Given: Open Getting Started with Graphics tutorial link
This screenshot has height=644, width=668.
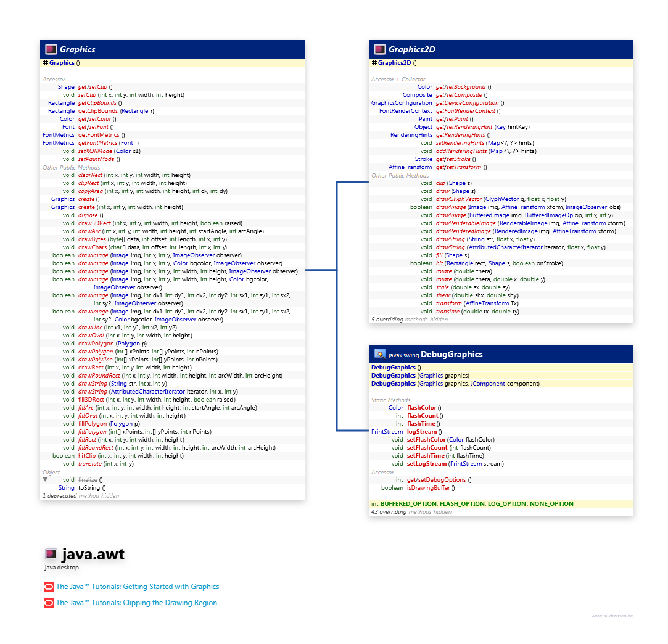Looking at the screenshot, I should tap(138, 587).
